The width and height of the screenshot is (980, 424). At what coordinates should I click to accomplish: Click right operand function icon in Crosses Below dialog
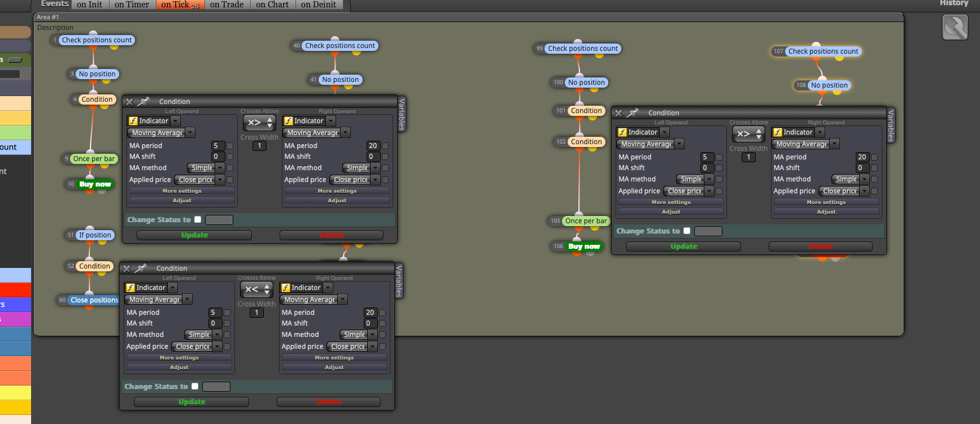[x=286, y=288]
